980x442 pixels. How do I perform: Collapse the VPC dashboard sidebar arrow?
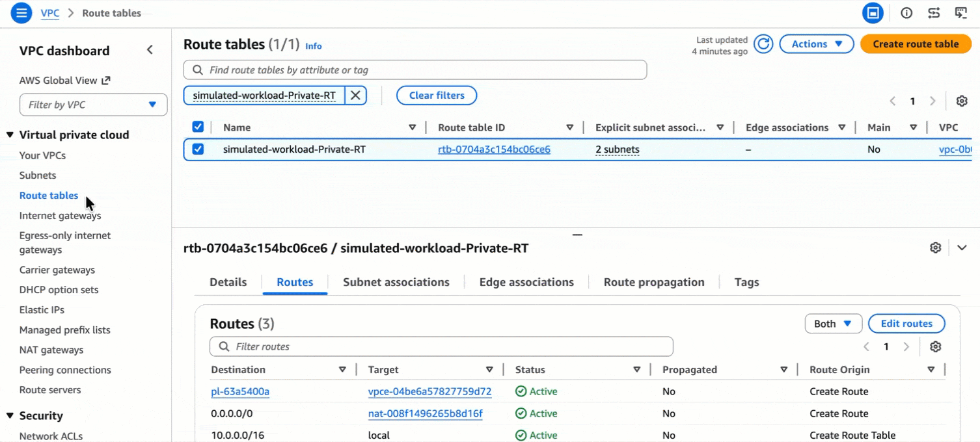click(x=150, y=50)
